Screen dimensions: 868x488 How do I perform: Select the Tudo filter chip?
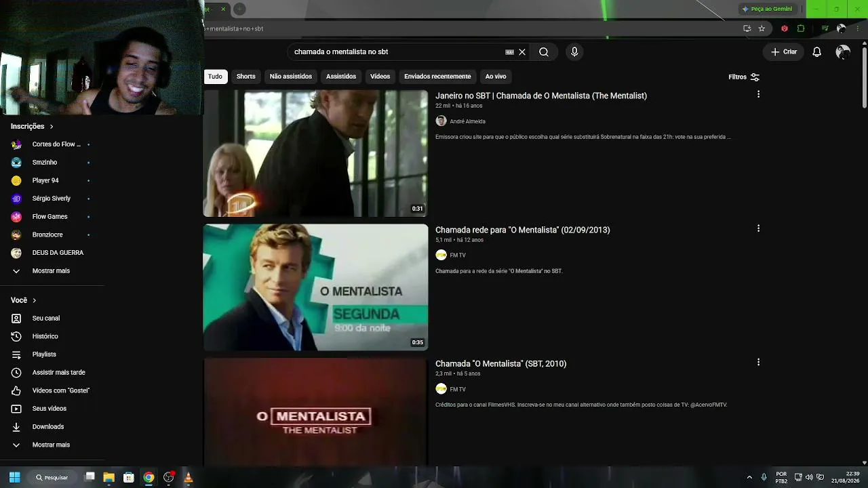[215, 77]
